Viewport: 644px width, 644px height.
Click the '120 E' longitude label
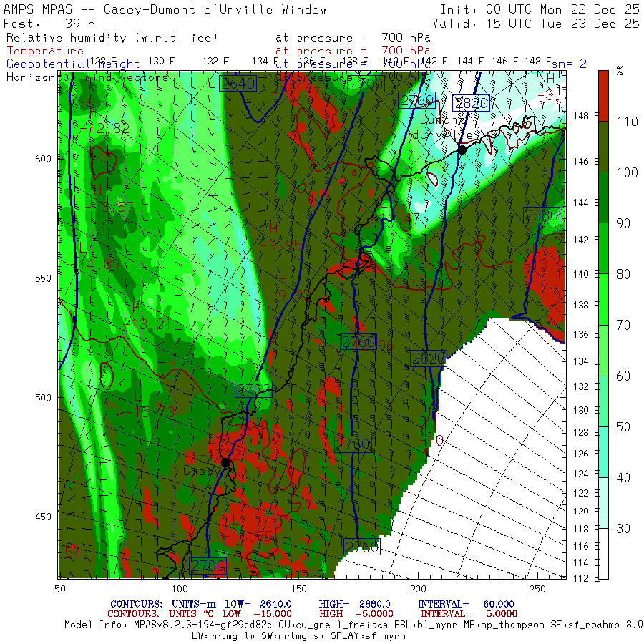click(x=586, y=512)
